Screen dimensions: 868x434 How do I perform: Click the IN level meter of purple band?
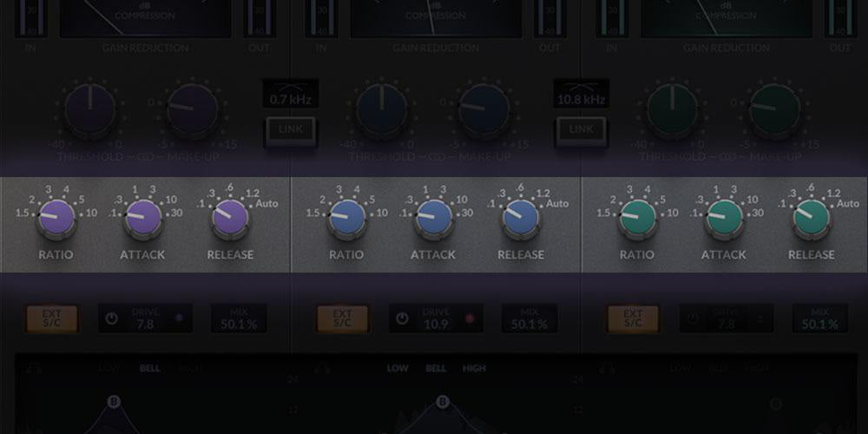pyautogui.click(x=31, y=18)
